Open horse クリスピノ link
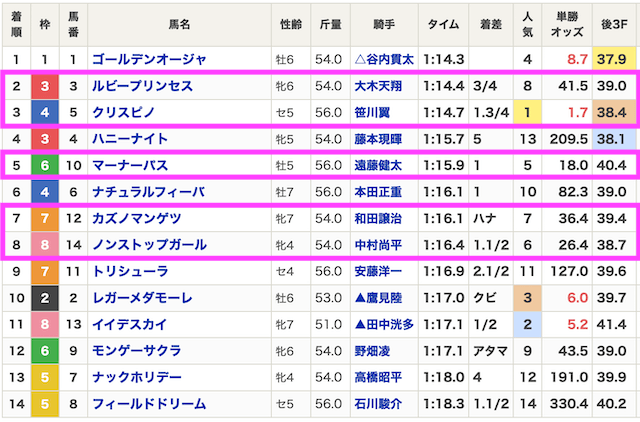 (x=124, y=112)
